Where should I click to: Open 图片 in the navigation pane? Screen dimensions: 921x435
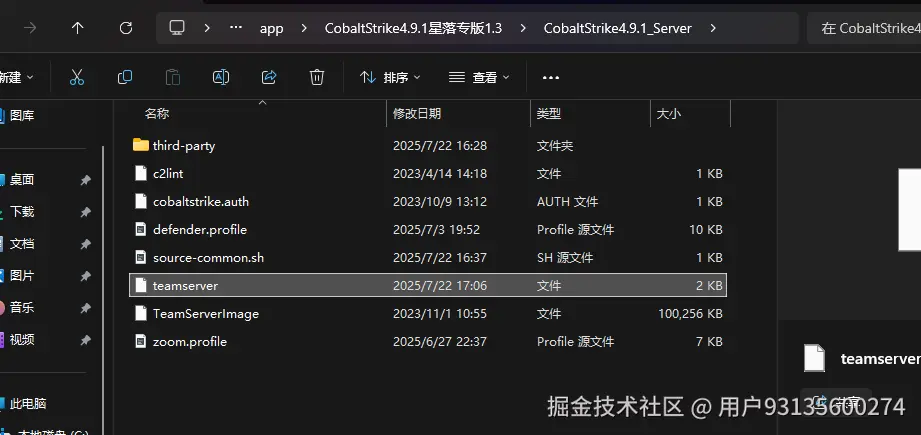pos(22,275)
